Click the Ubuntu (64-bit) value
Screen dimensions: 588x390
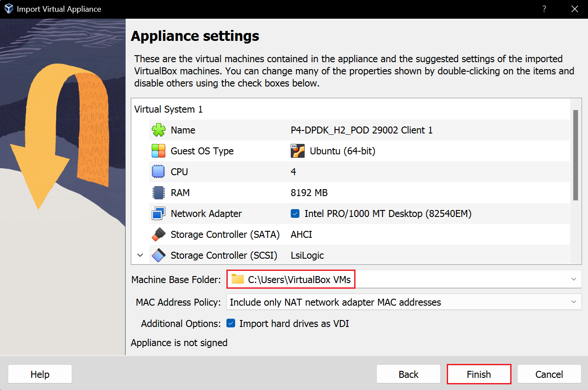342,151
